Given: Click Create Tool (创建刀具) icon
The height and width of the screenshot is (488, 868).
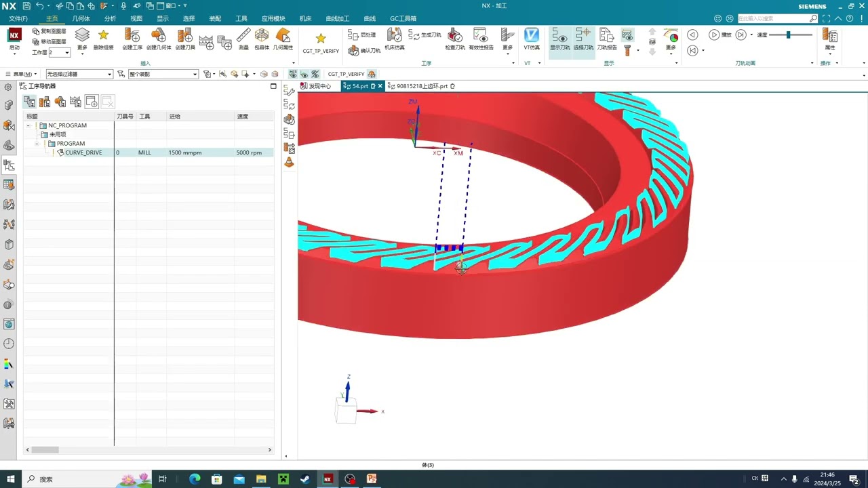Looking at the screenshot, I should click(184, 35).
